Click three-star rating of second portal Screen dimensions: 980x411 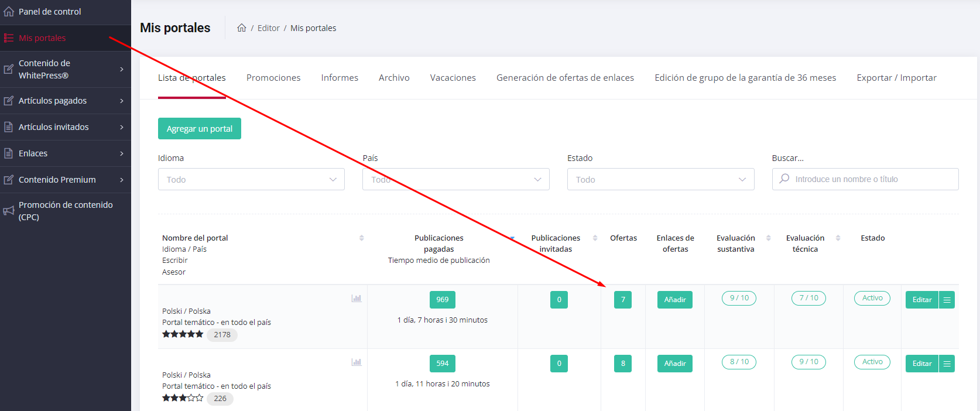[183, 398]
